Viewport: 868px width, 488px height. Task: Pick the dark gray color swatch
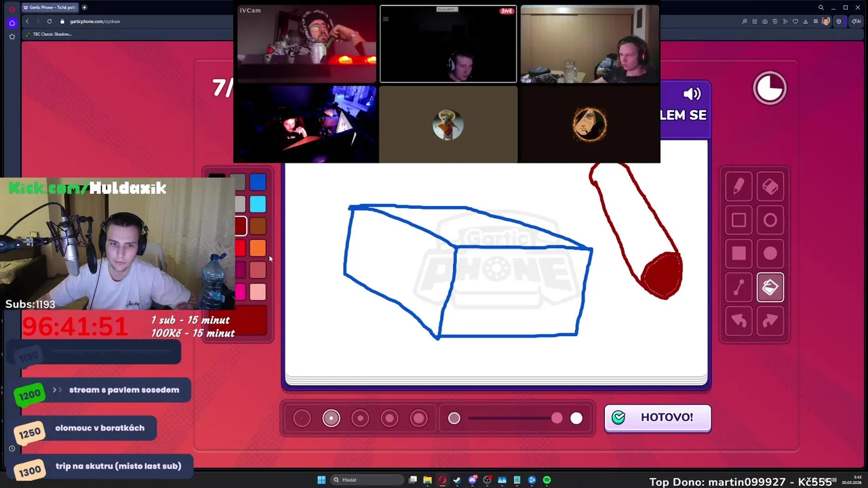(239, 182)
